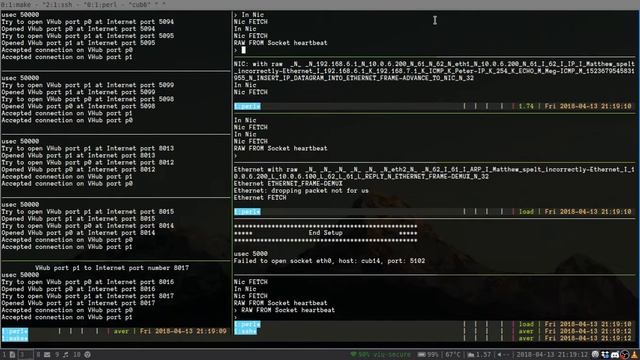Select perl tab in bottom-right tmux status
This screenshot has height=360, width=640.
(247, 324)
